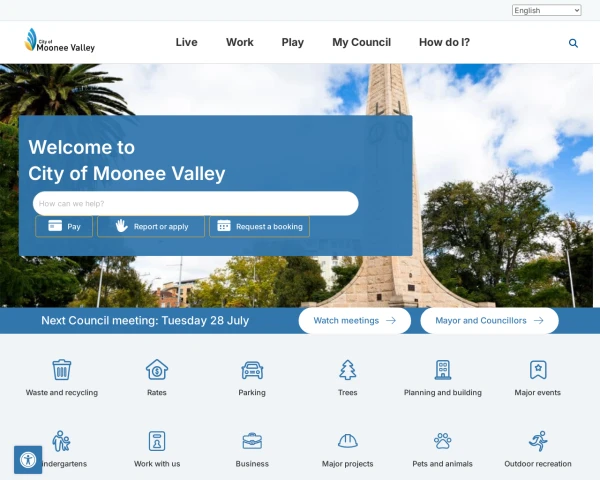Image resolution: width=600 pixels, height=480 pixels.
Task: Click the Major projects hard hat icon
Action: tap(347, 441)
